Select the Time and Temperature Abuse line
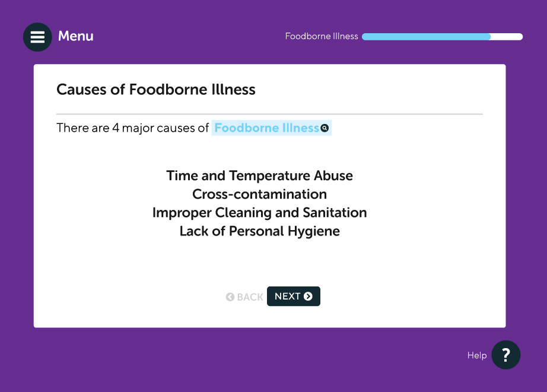The width and height of the screenshot is (547, 392). pyautogui.click(x=259, y=176)
